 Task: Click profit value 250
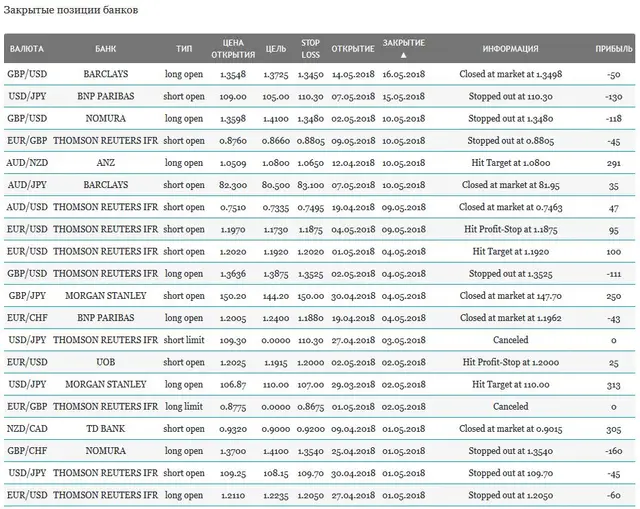coord(613,296)
